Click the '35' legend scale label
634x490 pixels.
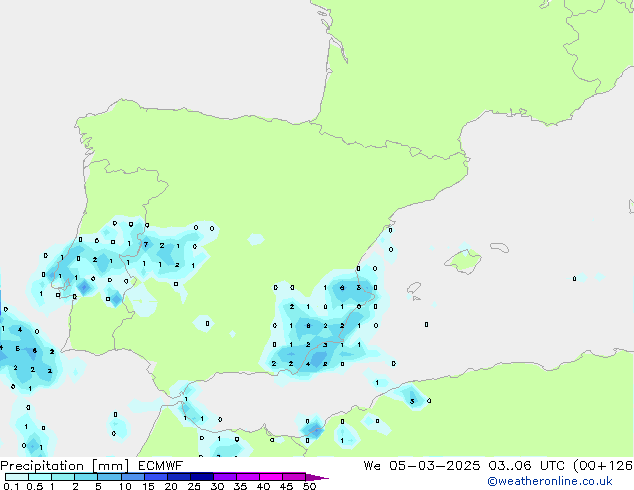[240, 486]
